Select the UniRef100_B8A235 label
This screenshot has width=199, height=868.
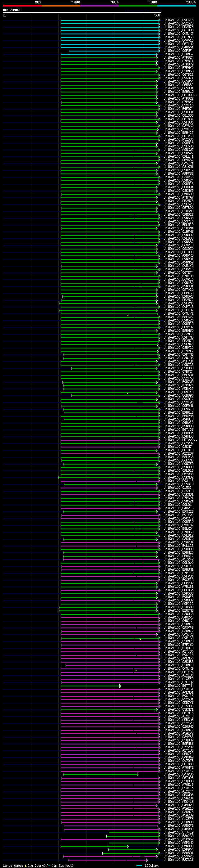pos(179,836)
